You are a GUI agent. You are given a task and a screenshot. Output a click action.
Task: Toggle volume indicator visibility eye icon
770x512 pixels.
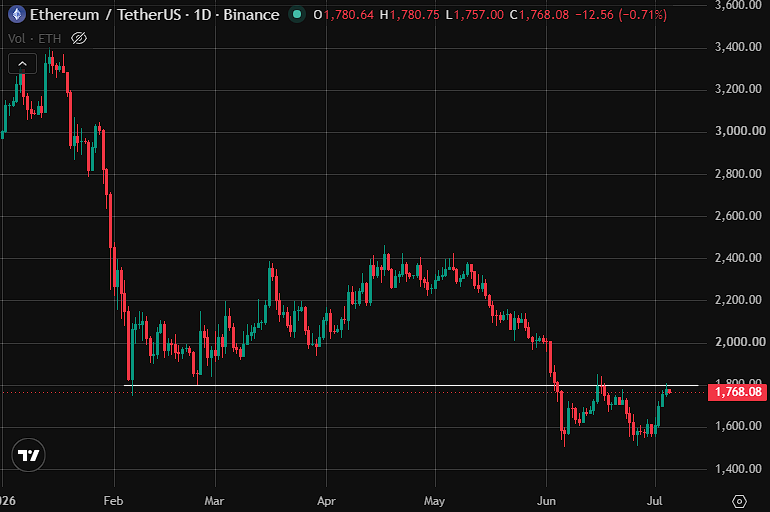click(x=79, y=38)
